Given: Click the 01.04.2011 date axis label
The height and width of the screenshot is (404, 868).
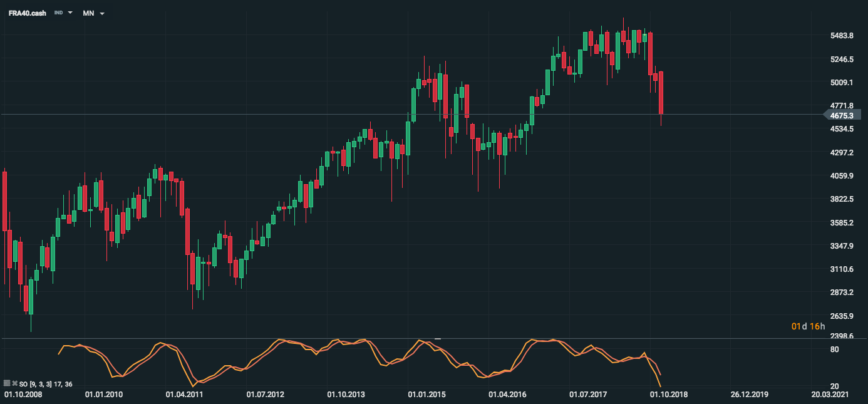Looking at the screenshot, I should [x=185, y=395].
